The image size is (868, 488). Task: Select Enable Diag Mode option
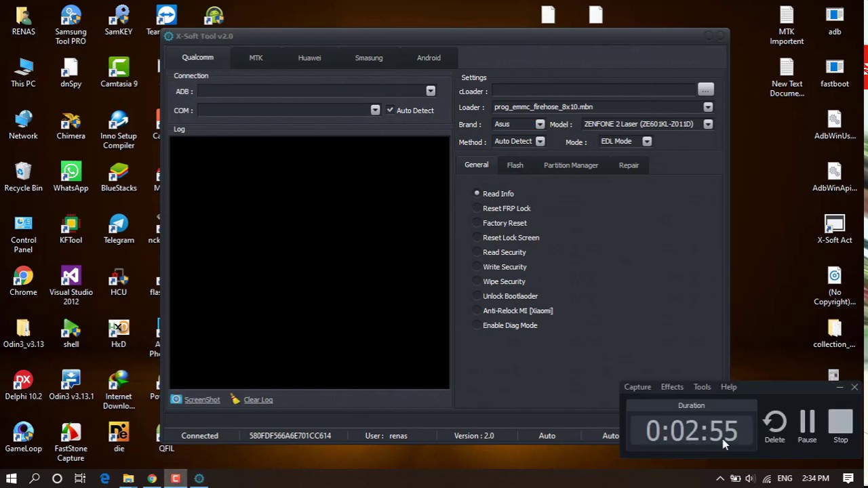[477, 325]
